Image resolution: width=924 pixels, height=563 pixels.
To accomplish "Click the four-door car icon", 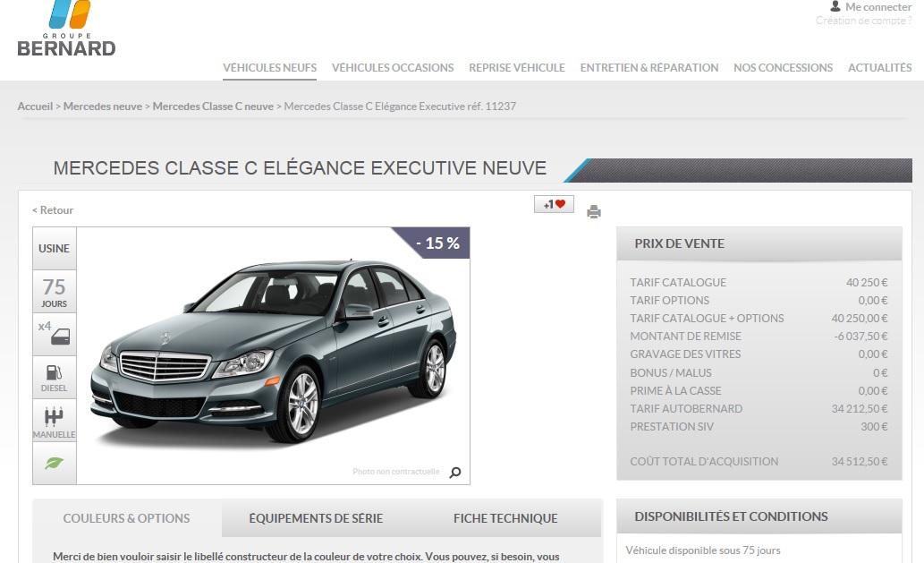I will (55, 335).
